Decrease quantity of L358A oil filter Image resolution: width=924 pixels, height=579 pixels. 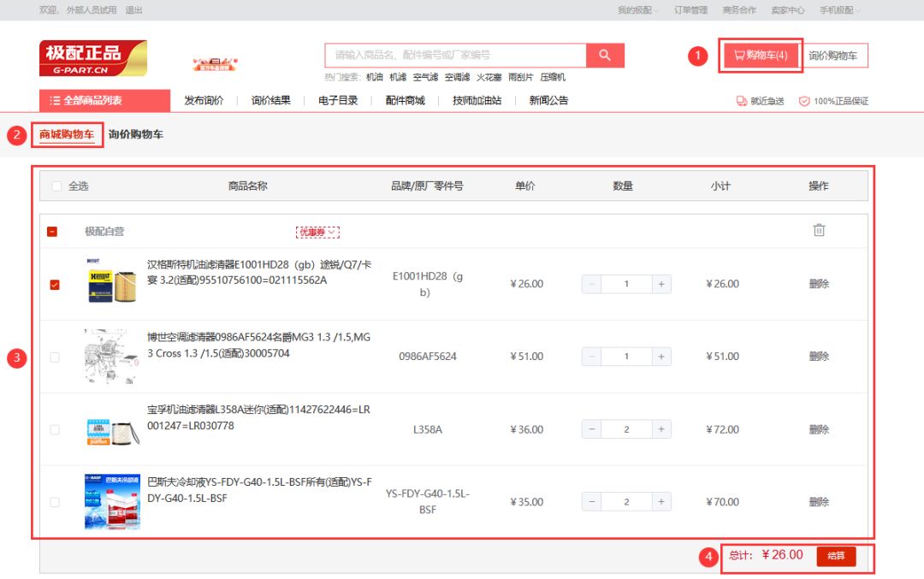point(592,429)
